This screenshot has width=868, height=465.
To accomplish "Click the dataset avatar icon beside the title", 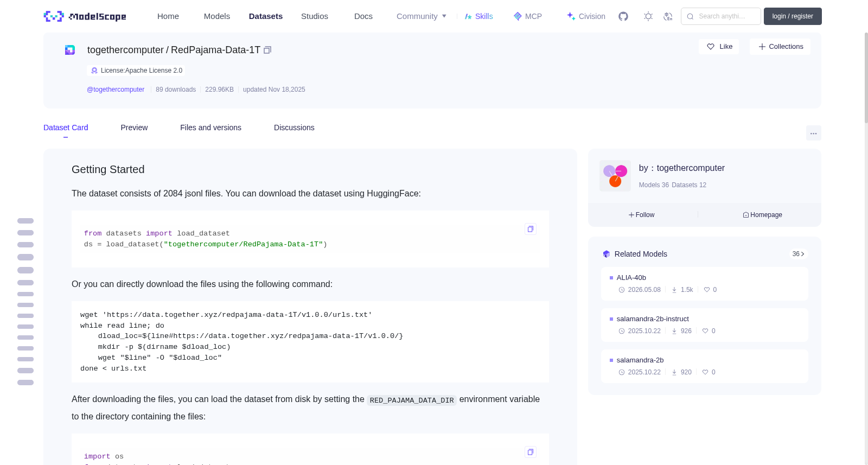I will (x=70, y=50).
